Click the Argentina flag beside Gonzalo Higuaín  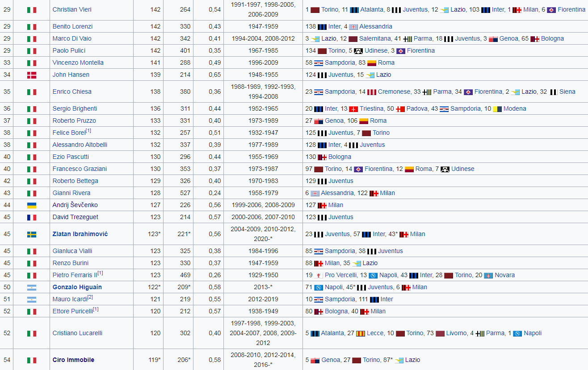tap(32, 287)
